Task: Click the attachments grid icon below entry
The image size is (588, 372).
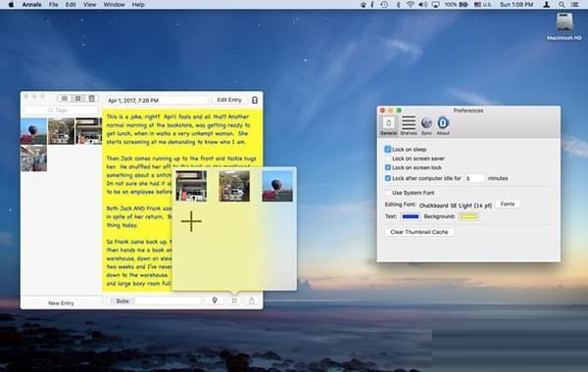Action: pyautogui.click(x=234, y=301)
